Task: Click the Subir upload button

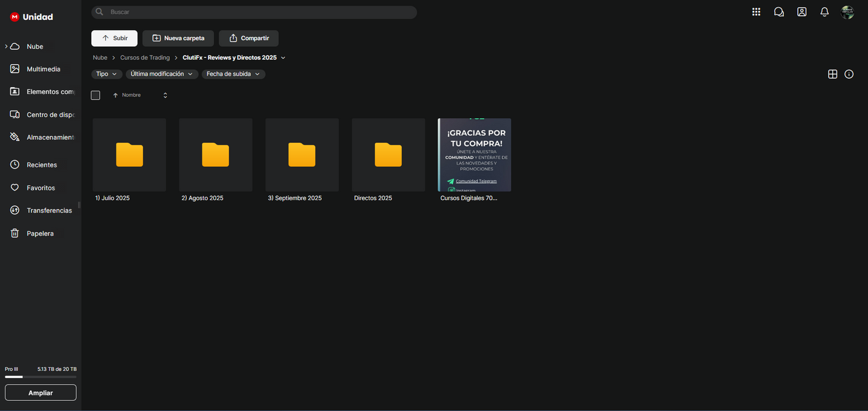Action: click(x=114, y=38)
